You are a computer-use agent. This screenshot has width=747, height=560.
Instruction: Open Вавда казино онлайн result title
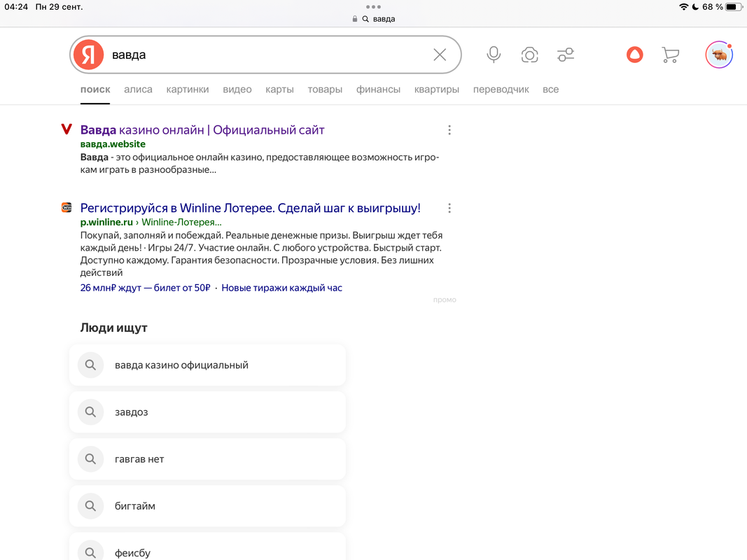pyautogui.click(x=202, y=130)
